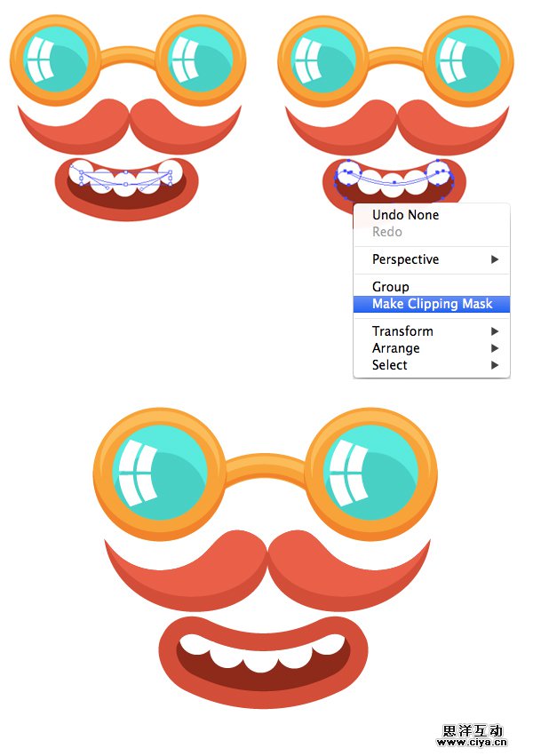Choose Make Clipping Mask from context menu
Viewport: 533px width, 756px height.
[432, 304]
